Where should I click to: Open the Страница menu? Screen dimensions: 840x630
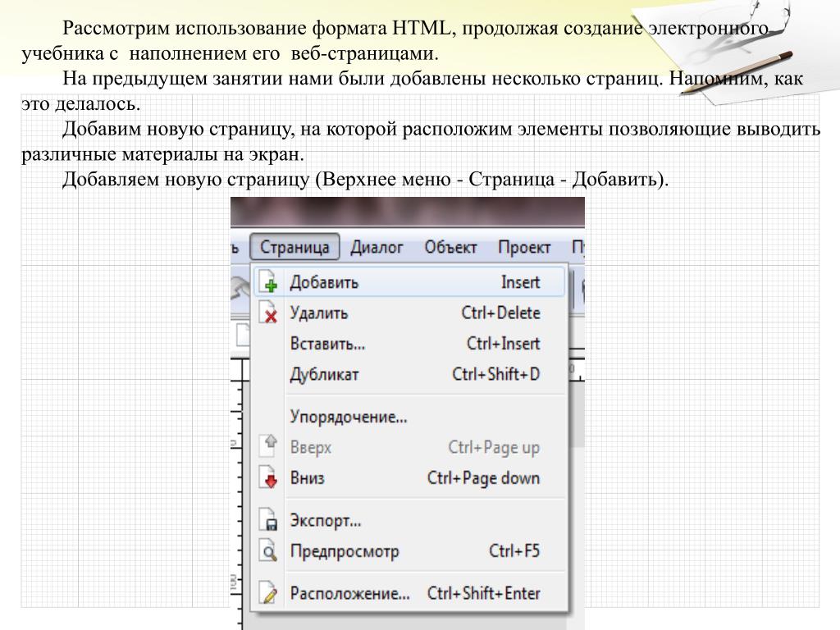click(294, 247)
